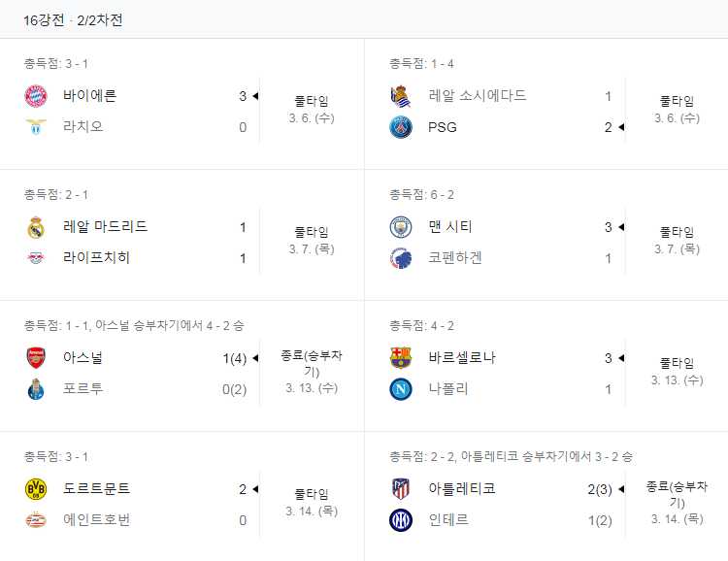Select the 포르투 team name
This screenshot has height=561, width=728.
(83, 389)
